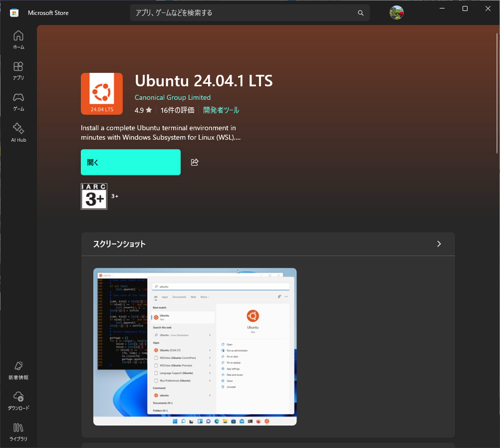Screen dimensions: 500x448
Task: Click the search magnifier icon
Action: point(361,13)
